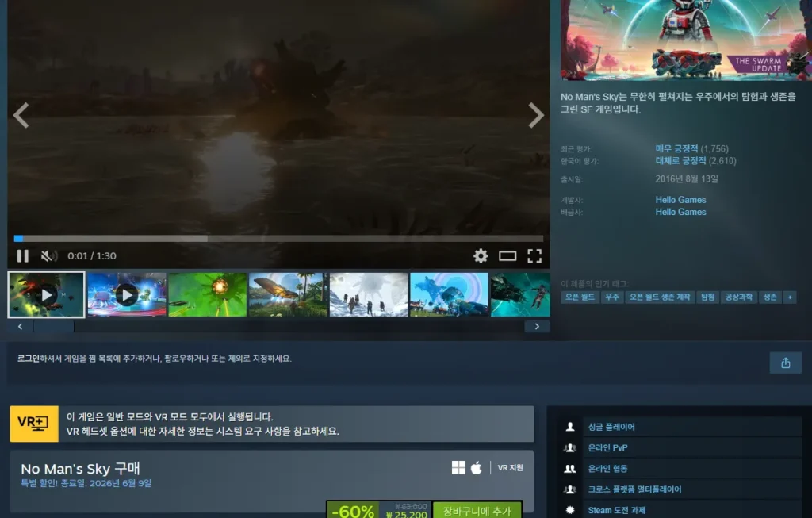Open 대체로 긍정적 Korean reviews link
Image resolution: width=812 pixels, height=518 pixels.
pyautogui.click(x=680, y=161)
